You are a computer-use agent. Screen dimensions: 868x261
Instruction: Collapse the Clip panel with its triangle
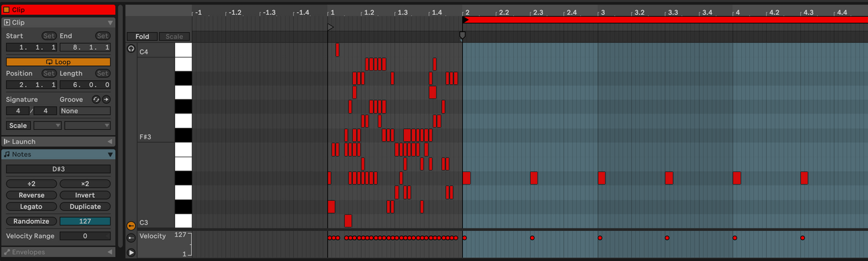(110, 22)
